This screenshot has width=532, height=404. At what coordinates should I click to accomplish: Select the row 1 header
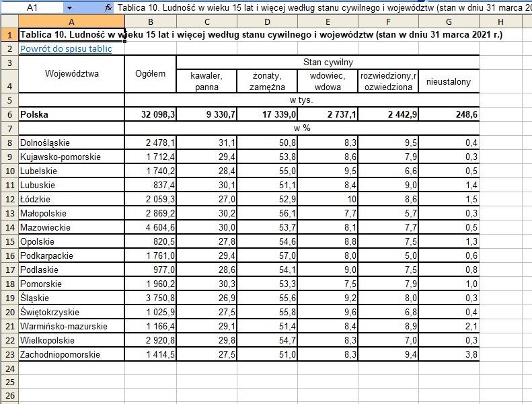coord(9,35)
